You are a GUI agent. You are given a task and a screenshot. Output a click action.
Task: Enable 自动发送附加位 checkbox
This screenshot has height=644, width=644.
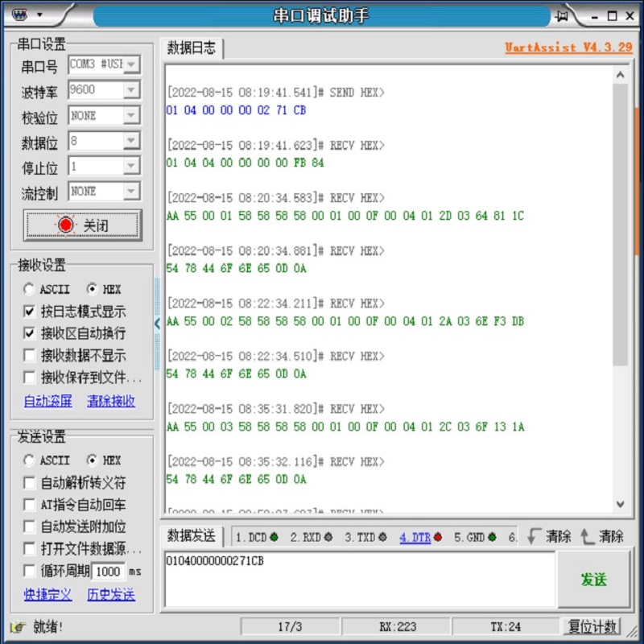click(29, 526)
